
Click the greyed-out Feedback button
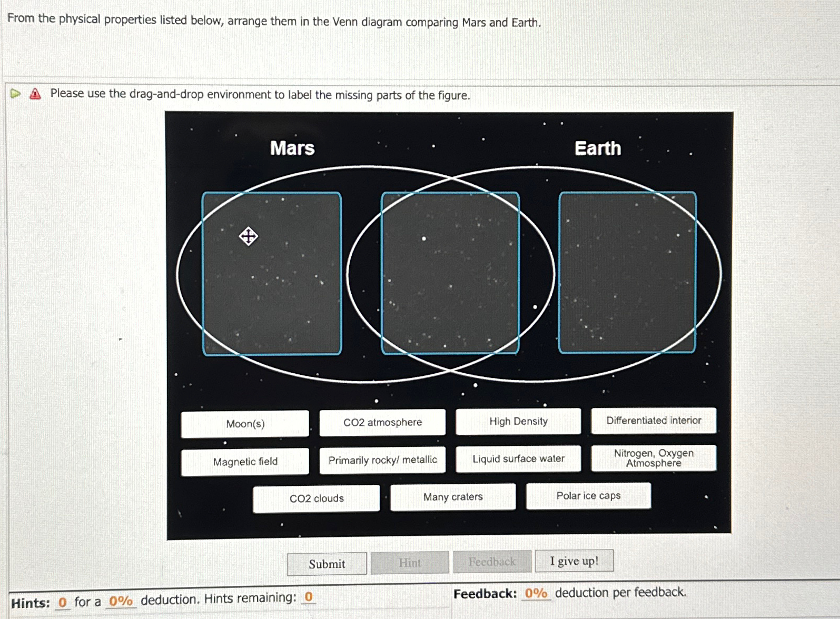(492, 562)
